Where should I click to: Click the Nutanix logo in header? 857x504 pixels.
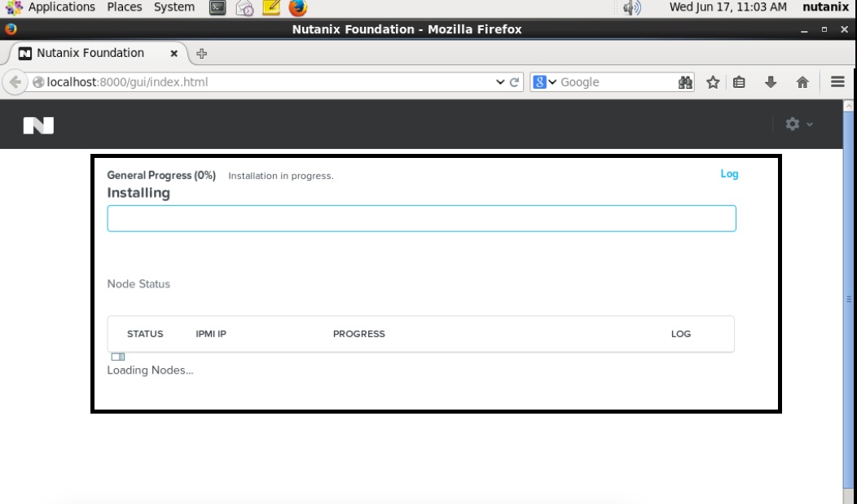[38, 125]
